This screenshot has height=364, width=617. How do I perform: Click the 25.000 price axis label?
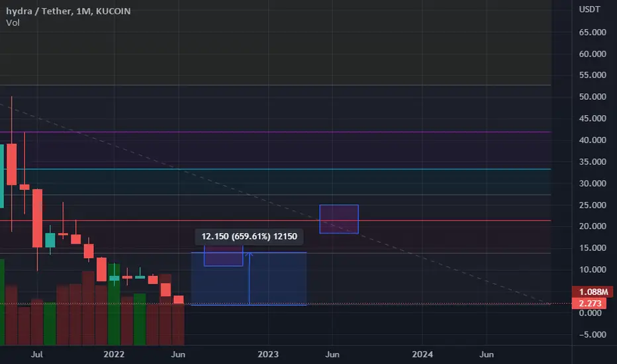(593, 205)
